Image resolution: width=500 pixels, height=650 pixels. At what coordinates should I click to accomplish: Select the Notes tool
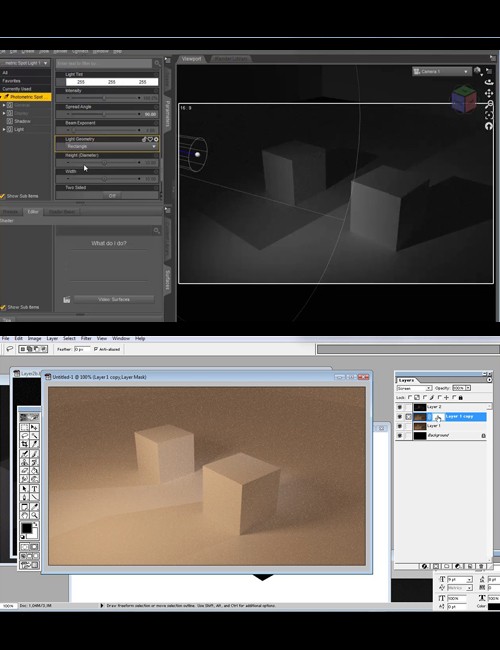tap(24, 506)
